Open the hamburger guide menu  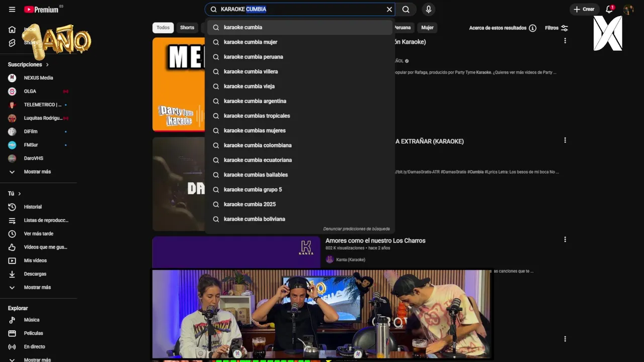point(12,10)
